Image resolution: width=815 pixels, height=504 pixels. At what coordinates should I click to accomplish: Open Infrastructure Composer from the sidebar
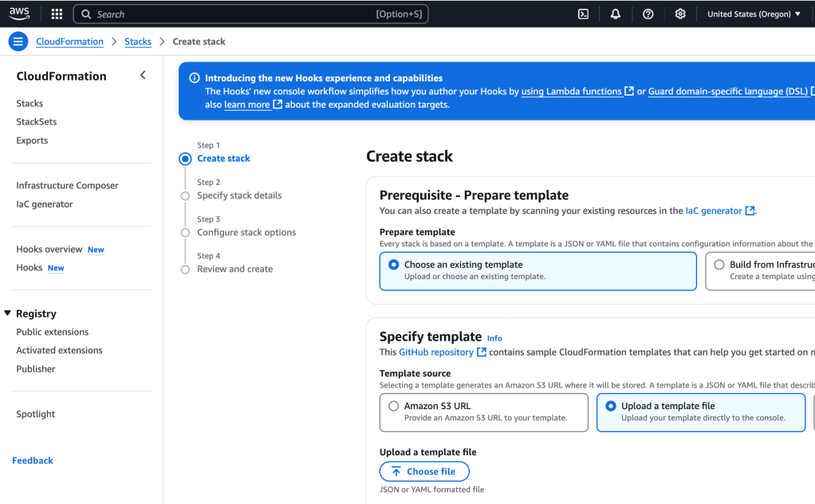pos(67,186)
